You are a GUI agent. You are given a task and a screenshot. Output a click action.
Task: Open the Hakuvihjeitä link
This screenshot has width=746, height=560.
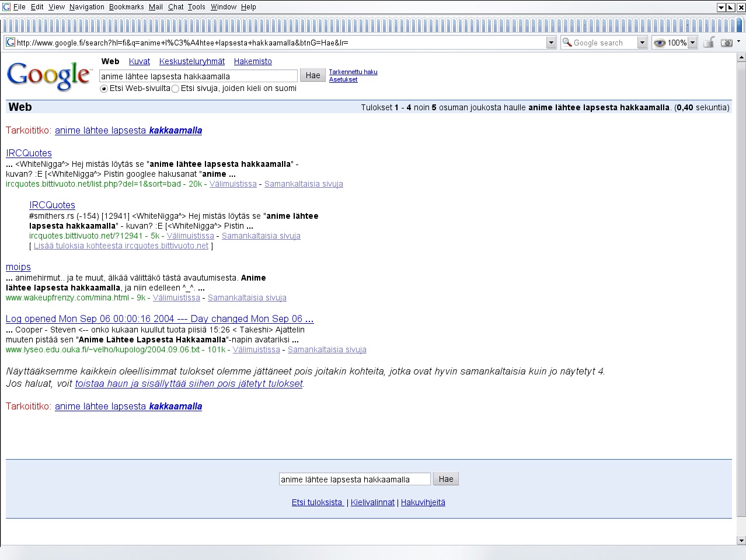click(x=423, y=502)
